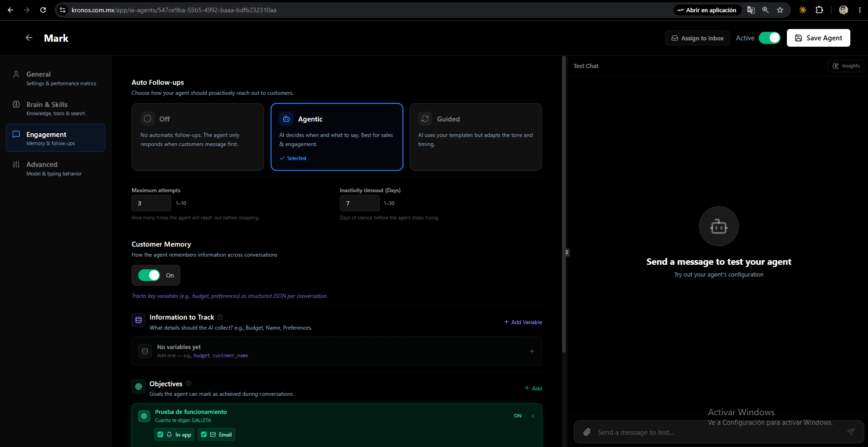Toggle the Active agent switch
The width and height of the screenshot is (868, 447).
point(770,38)
